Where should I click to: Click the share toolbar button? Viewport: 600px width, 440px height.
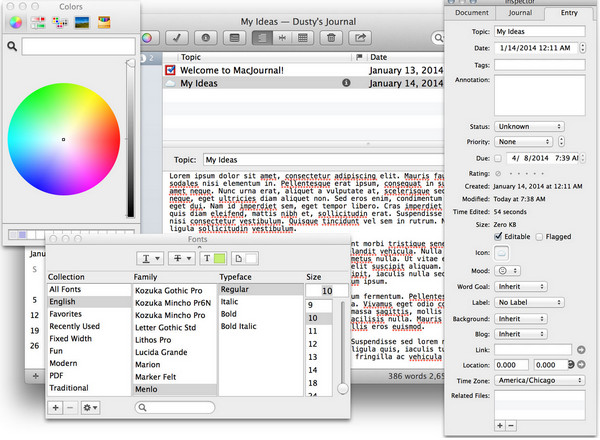362,37
